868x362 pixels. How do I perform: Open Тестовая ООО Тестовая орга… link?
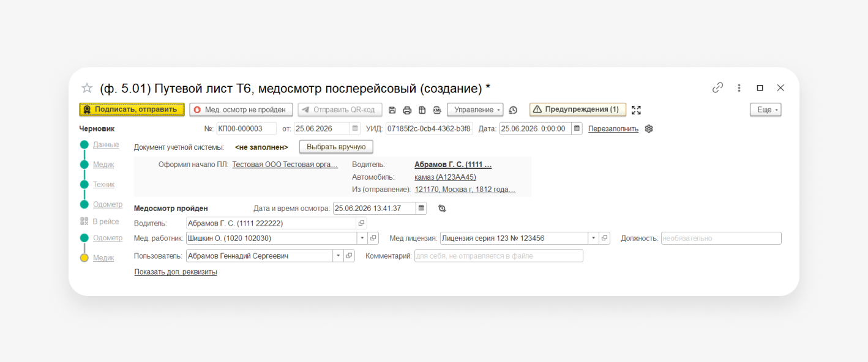285,164
